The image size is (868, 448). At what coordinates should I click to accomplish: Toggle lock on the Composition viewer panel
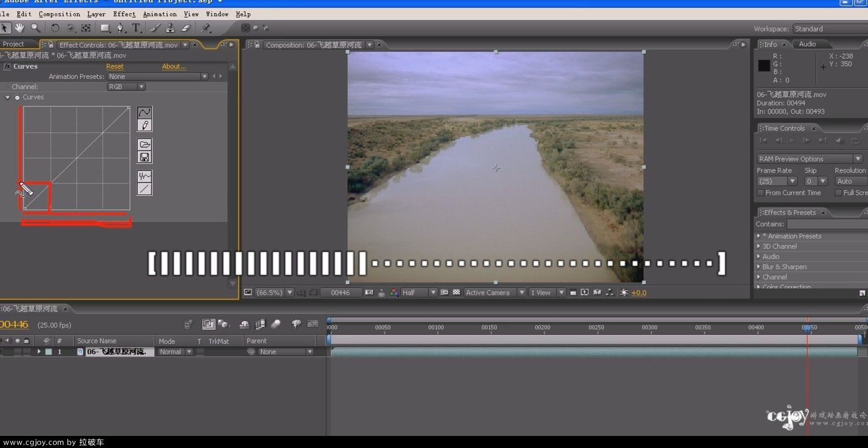257,45
